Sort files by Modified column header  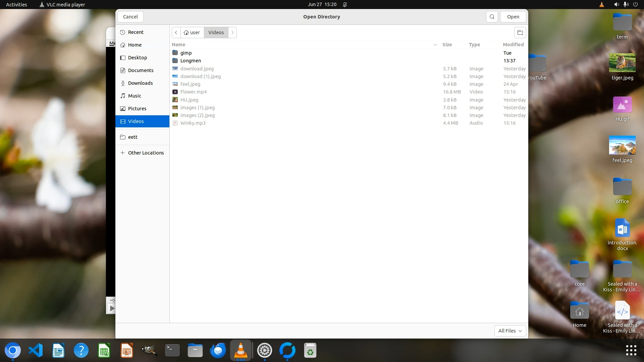tap(513, 45)
